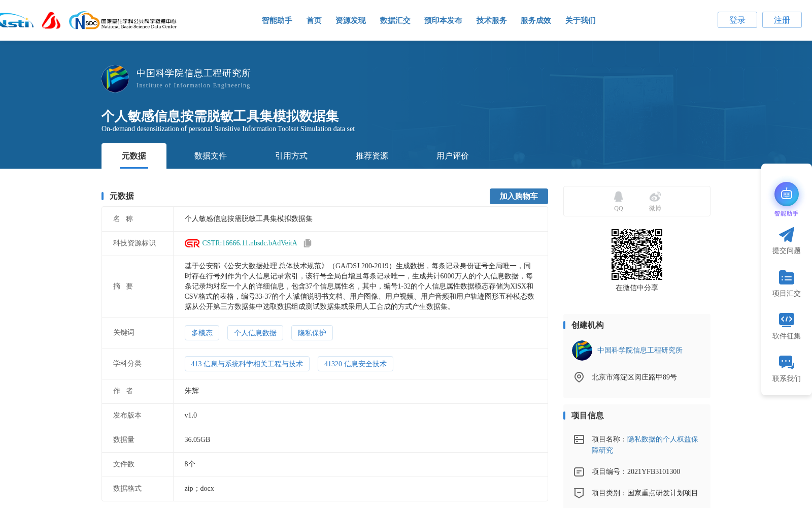Click the 联系我们 chat bubble icon
The width and height of the screenshot is (812, 508).
click(787, 362)
